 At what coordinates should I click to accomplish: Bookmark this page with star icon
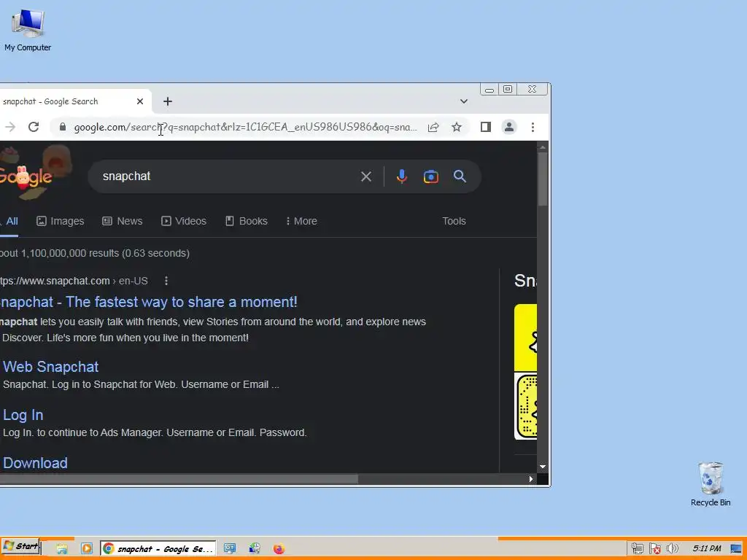457,127
